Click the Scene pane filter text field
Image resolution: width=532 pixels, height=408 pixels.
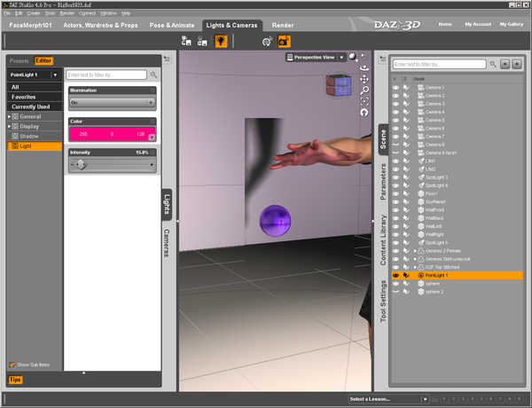click(x=440, y=64)
